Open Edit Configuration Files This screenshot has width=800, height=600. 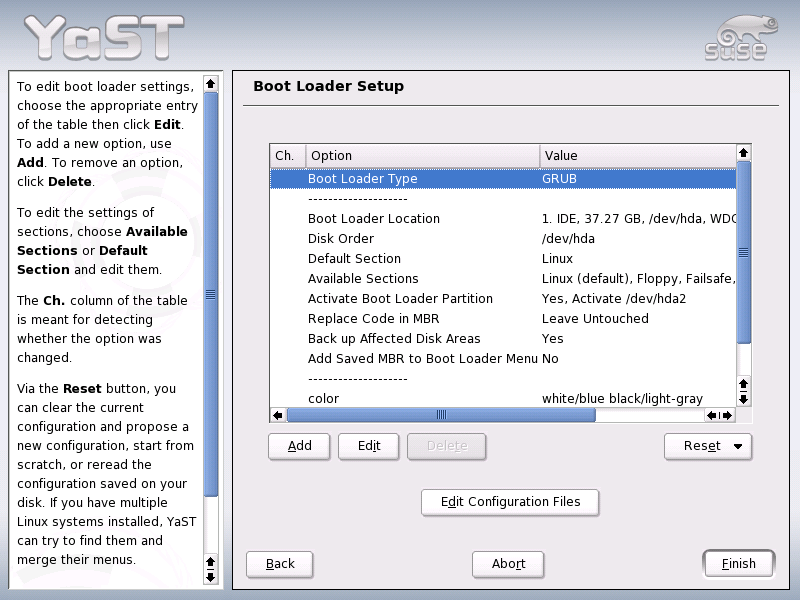(510, 502)
